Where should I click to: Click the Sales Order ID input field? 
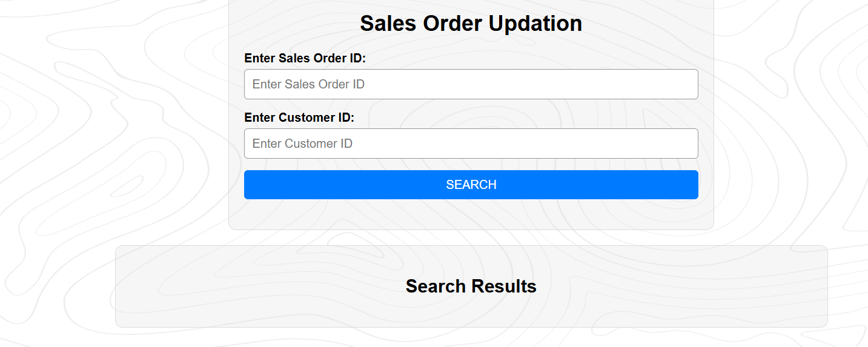pos(471,84)
